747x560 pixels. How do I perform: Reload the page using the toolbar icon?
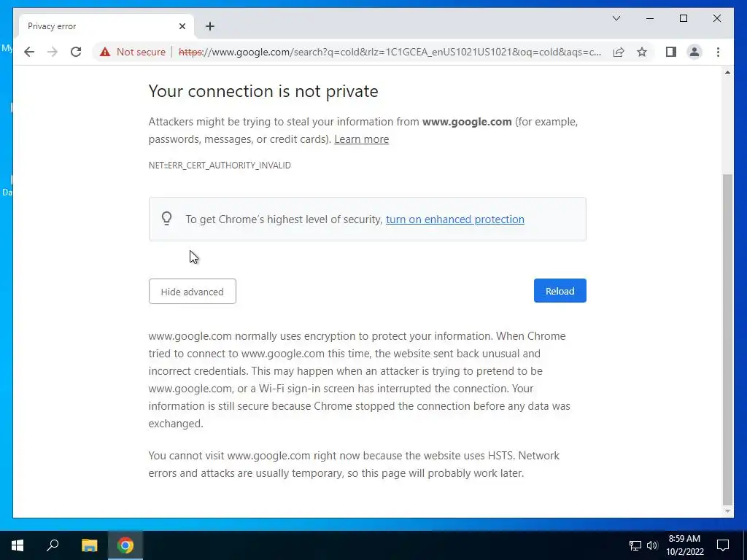coord(76,52)
